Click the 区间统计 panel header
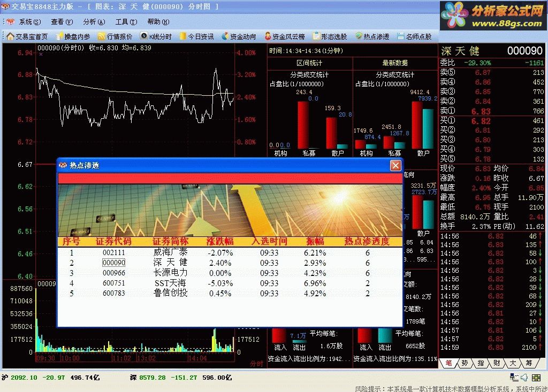Viewport: 548px width, 392px height. pyautogui.click(x=309, y=63)
